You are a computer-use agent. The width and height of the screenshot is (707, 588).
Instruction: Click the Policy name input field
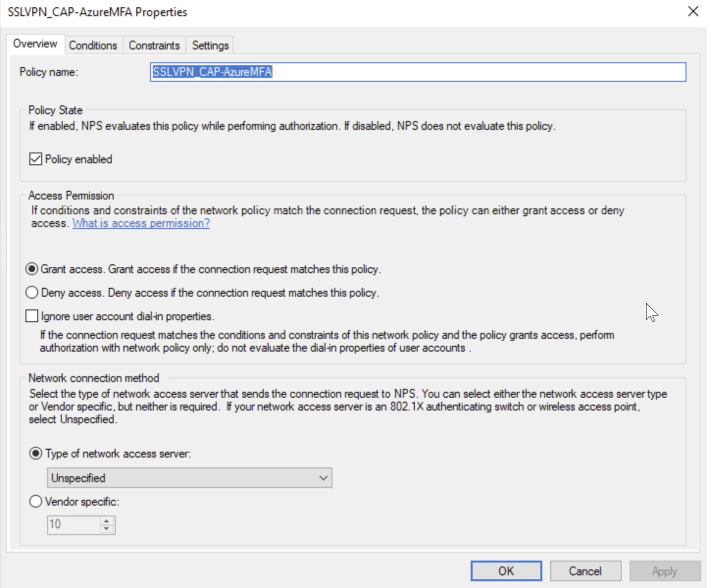tap(418, 72)
